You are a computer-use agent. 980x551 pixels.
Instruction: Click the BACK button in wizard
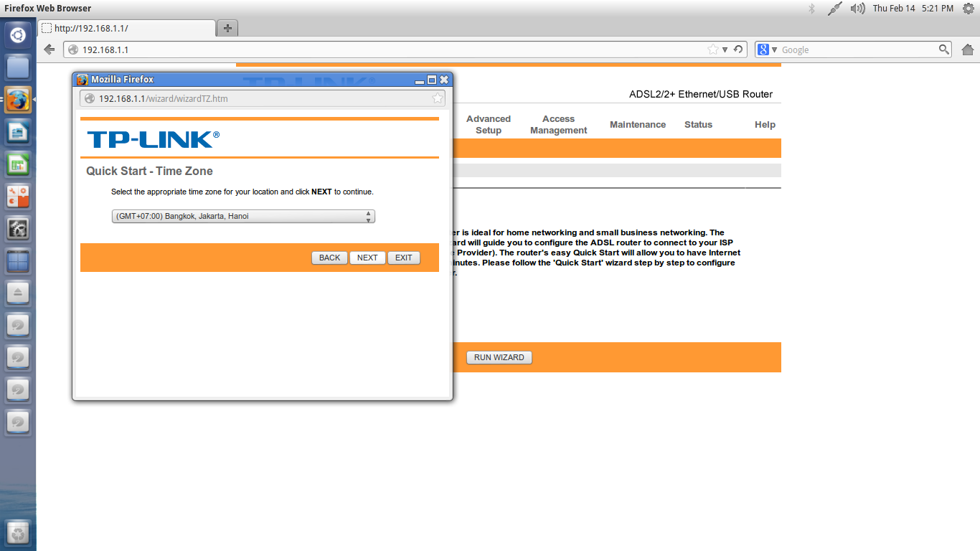(x=330, y=258)
